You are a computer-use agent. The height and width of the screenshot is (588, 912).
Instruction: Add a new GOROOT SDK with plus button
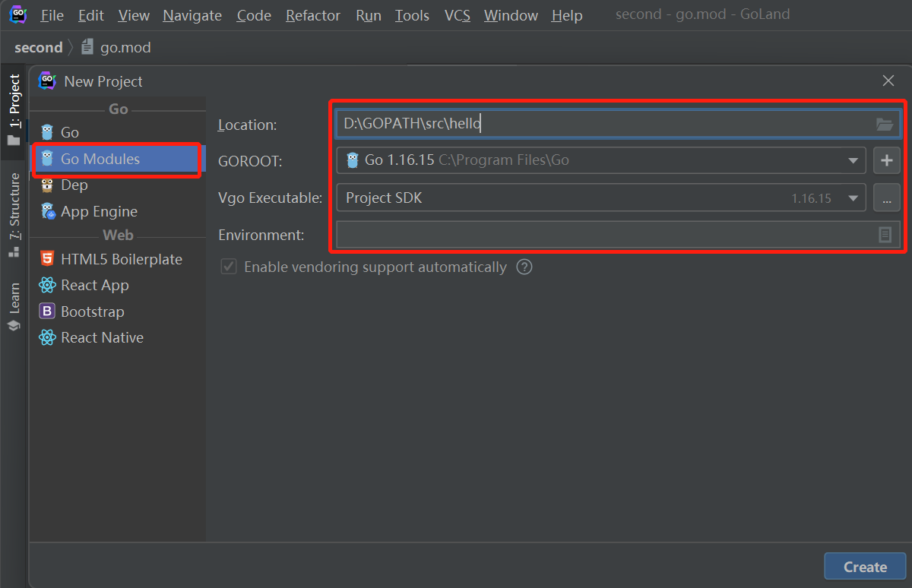pos(887,160)
